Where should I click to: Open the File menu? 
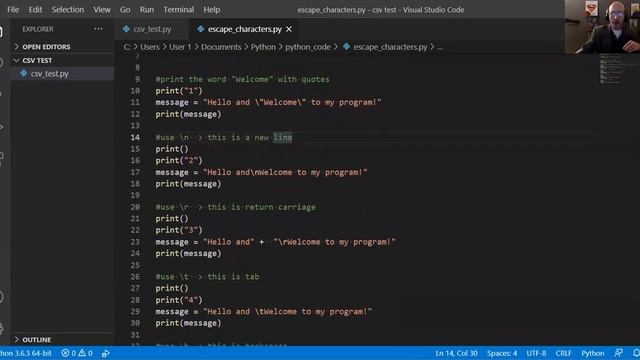tap(13, 9)
